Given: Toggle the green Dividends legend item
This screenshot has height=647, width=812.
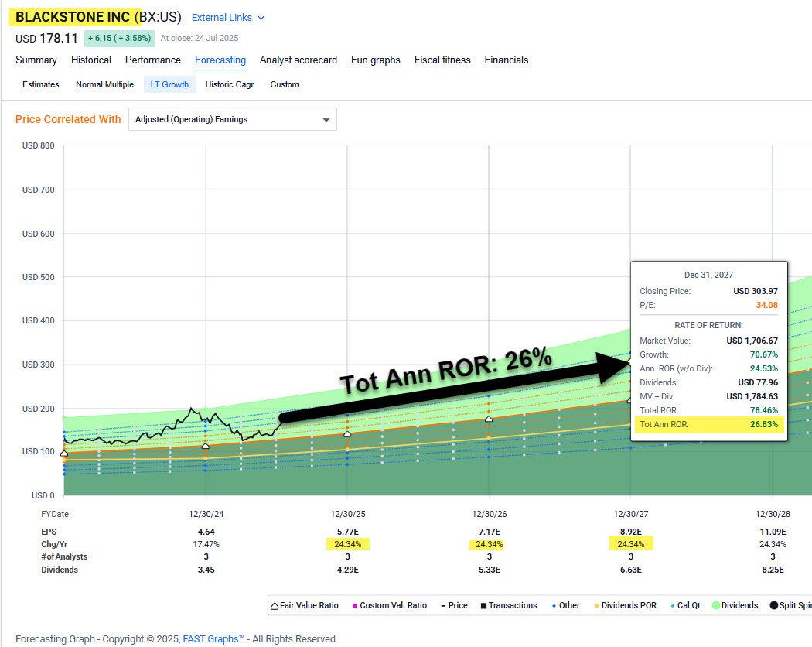Looking at the screenshot, I should tap(735, 605).
